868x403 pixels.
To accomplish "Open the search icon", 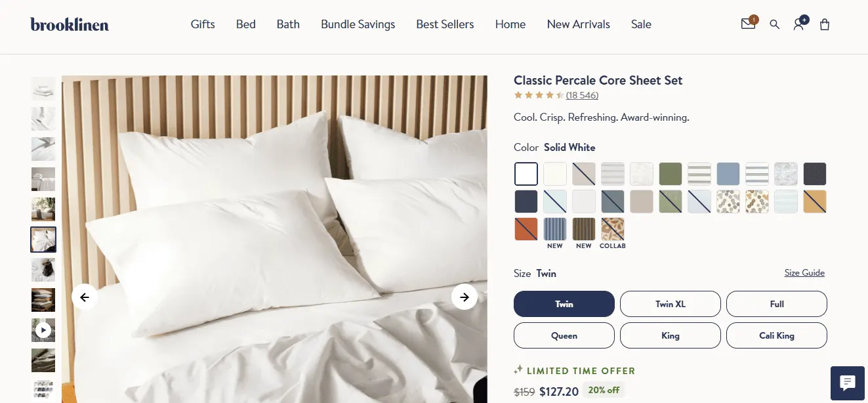I will 774,24.
